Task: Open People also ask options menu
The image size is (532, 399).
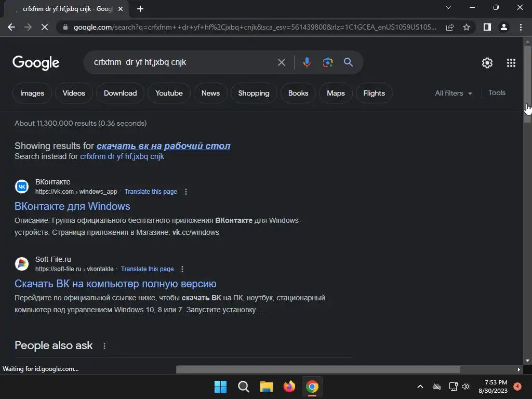Action: tap(104, 345)
